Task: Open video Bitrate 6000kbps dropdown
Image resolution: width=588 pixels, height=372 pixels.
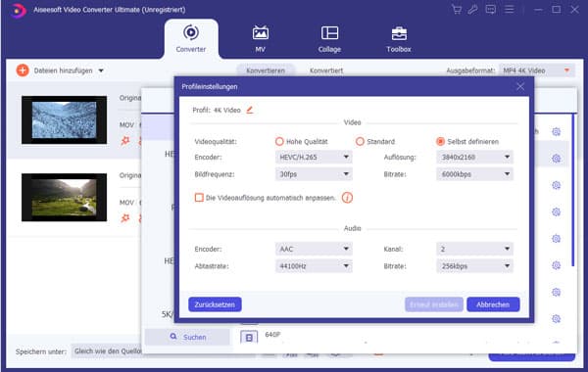Action: click(474, 174)
